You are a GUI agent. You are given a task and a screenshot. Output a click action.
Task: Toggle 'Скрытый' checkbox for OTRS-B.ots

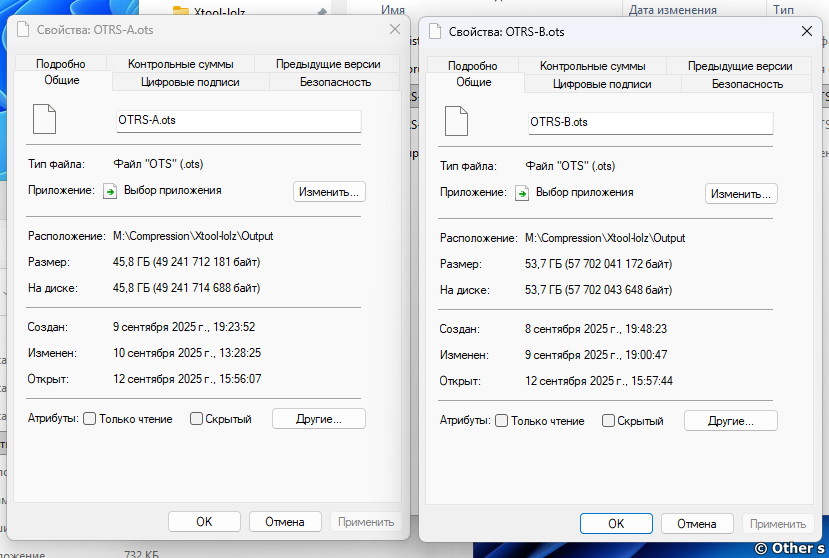tap(608, 421)
